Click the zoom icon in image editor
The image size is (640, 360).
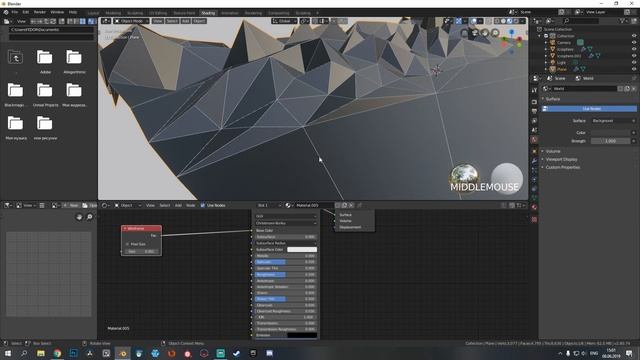click(x=89, y=217)
